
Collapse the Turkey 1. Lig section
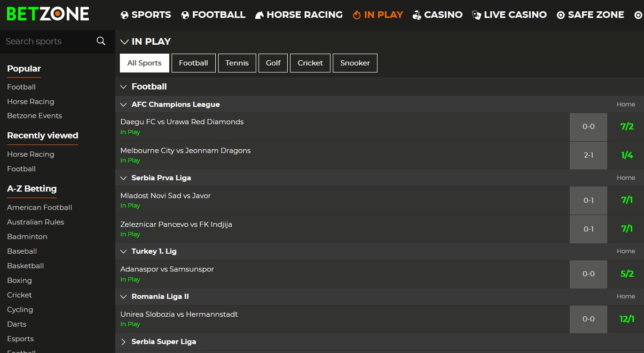(x=124, y=251)
